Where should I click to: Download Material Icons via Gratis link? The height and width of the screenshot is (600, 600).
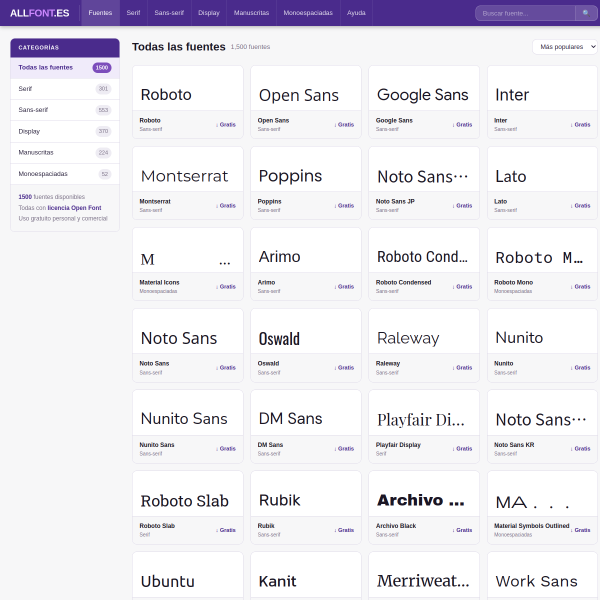tap(226, 287)
